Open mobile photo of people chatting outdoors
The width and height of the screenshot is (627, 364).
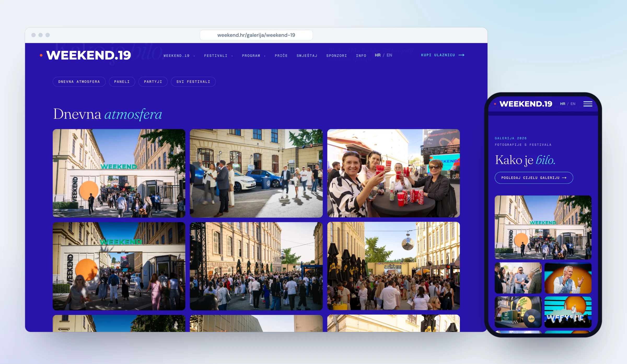(518, 278)
